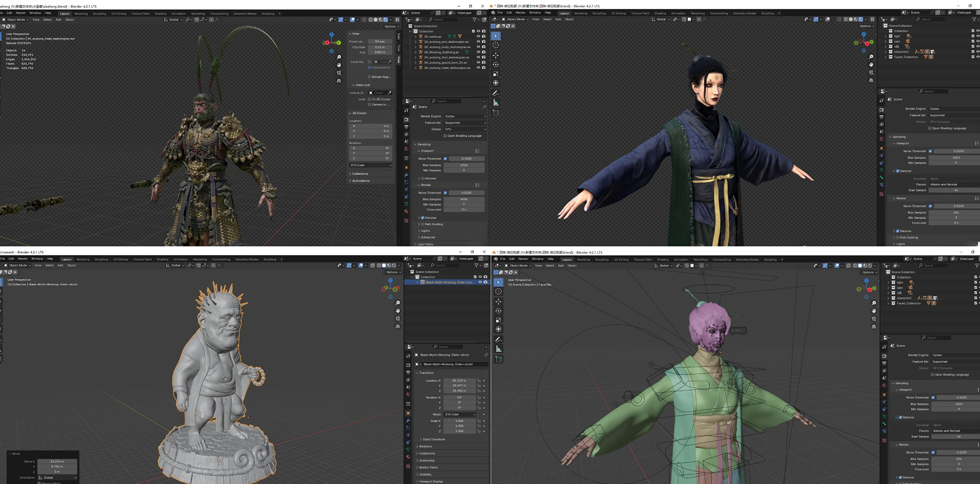Enable Open Shading Language in the top-left window
The width and height of the screenshot is (980, 484).
[x=445, y=136]
